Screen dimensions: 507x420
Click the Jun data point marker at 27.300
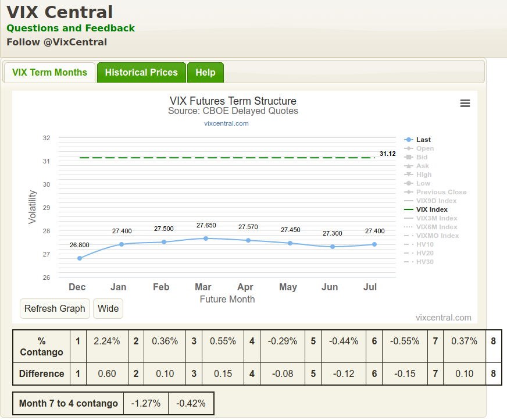(333, 247)
